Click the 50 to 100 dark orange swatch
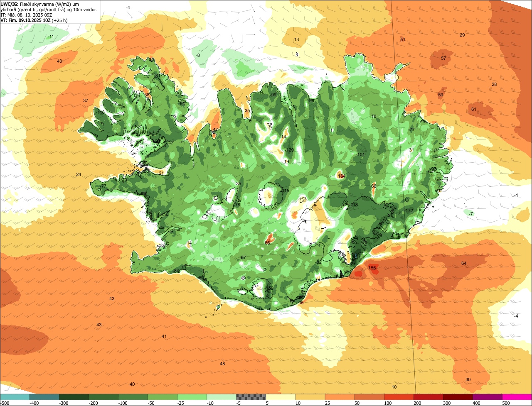The height and width of the screenshot is (406, 532). click(x=369, y=397)
